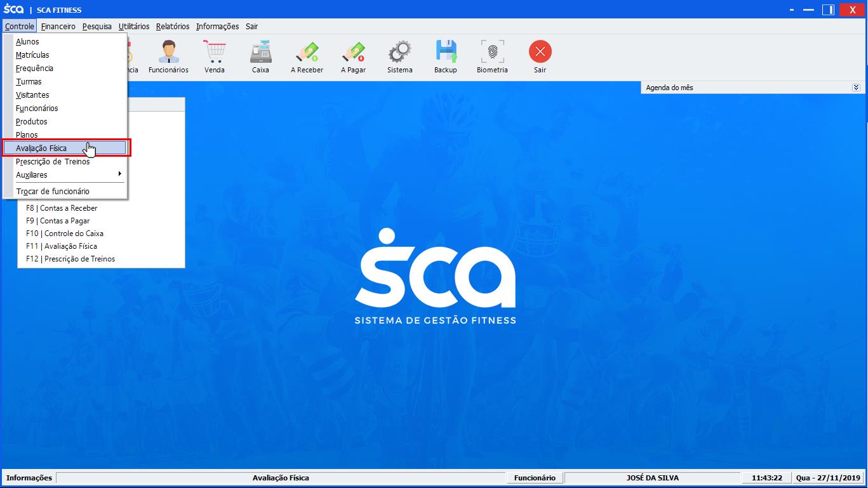
Task: Select Frequência in Controle menu
Action: (x=64, y=68)
